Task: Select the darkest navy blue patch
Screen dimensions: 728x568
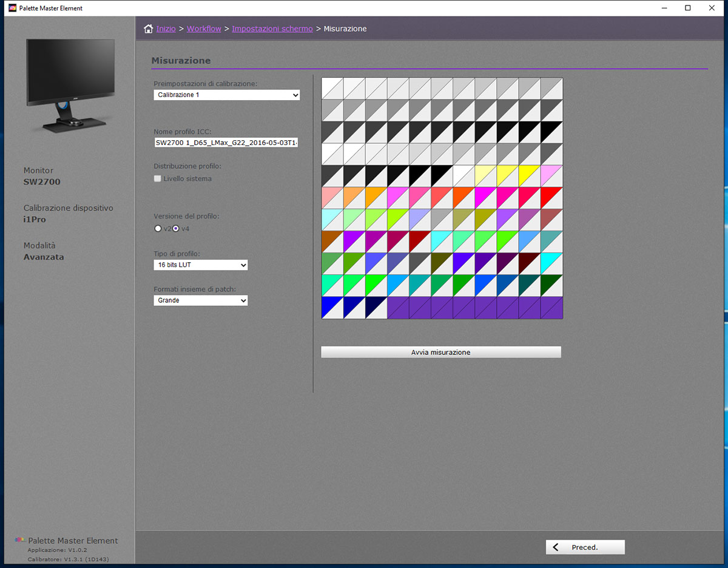Action: click(x=376, y=307)
